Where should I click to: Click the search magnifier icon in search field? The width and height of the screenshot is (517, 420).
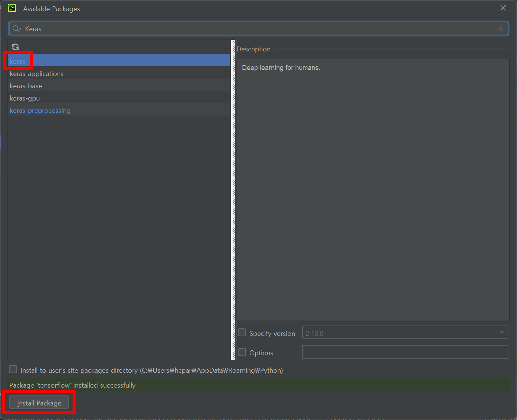point(16,29)
